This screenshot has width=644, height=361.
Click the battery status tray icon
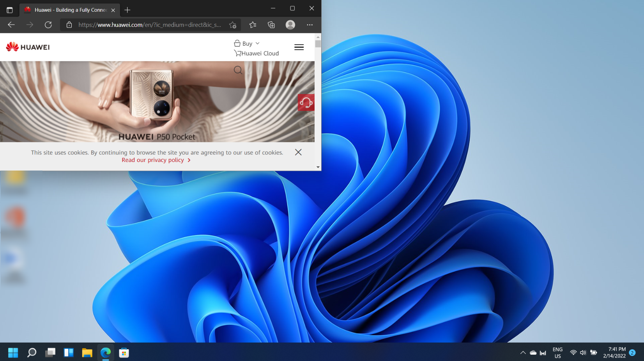click(593, 353)
